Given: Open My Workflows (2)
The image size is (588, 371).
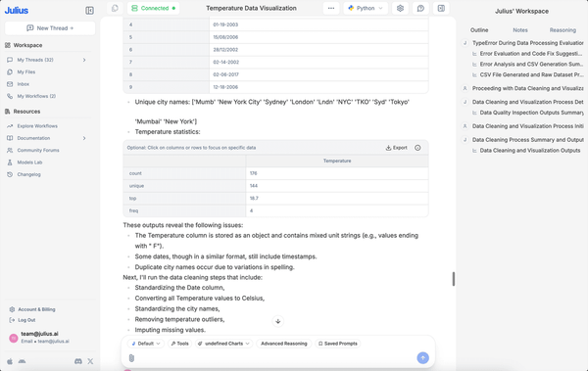Looking at the screenshot, I should point(36,96).
